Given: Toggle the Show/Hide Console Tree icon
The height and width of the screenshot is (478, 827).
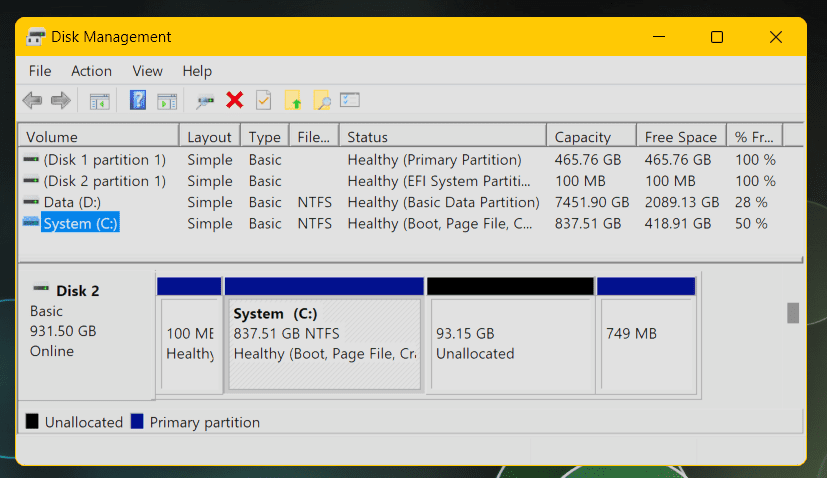Looking at the screenshot, I should pyautogui.click(x=99, y=101).
